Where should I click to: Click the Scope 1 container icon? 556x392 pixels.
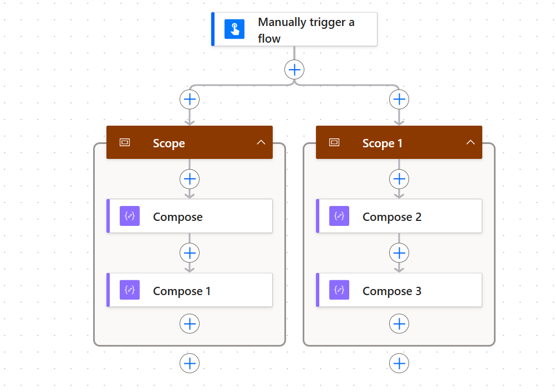(334, 142)
